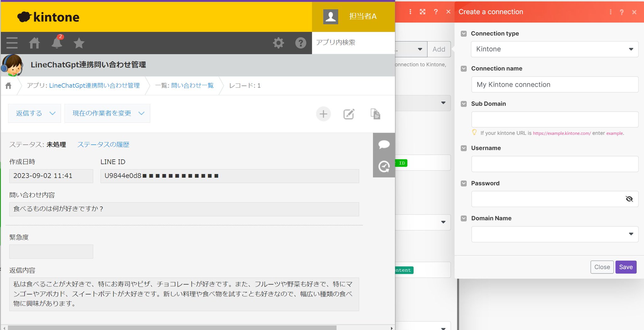The image size is (644, 330).
Task: Toggle password visibility eye icon
Action: (629, 199)
